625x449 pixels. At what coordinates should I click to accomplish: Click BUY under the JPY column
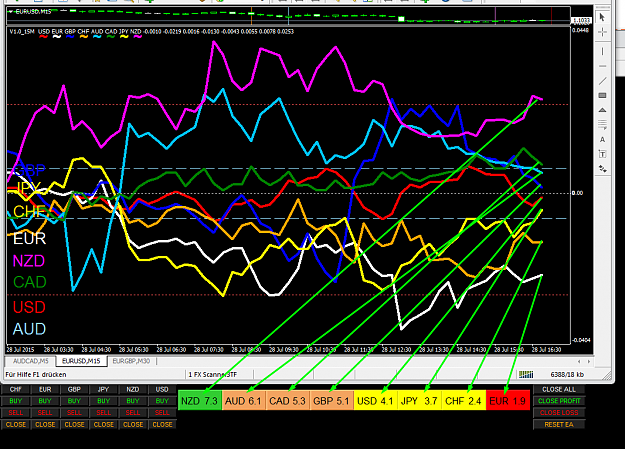(104, 401)
